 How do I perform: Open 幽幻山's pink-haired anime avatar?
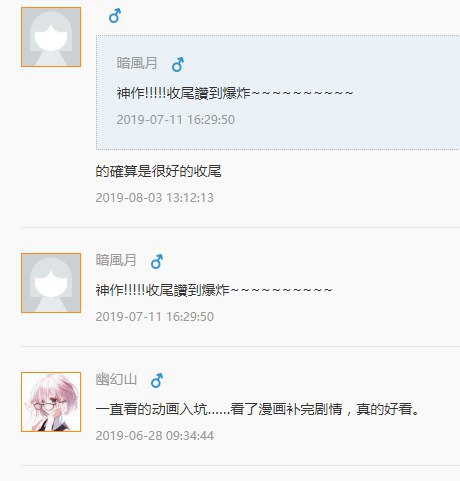(51, 402)
